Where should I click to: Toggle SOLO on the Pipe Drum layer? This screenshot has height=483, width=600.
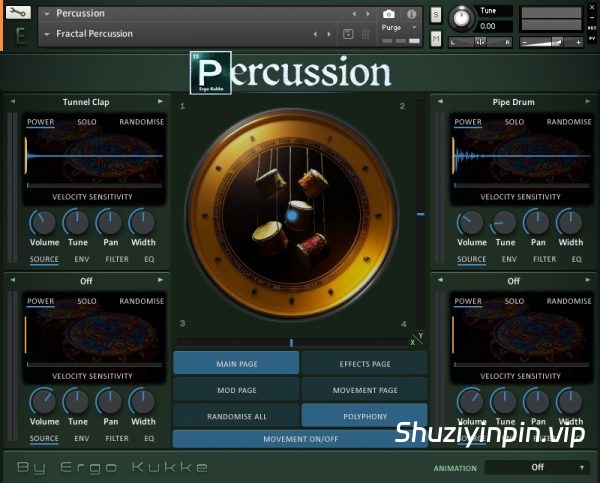(x=514, y=122)
